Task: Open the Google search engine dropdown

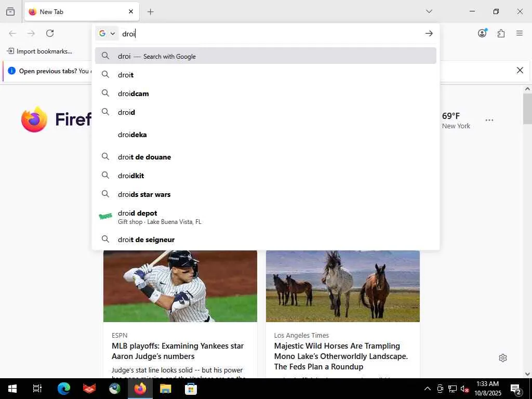Action: [107, 33]
